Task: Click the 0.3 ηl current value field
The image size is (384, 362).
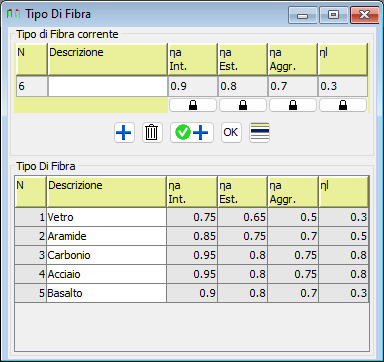Action: [x=343, y=86]
